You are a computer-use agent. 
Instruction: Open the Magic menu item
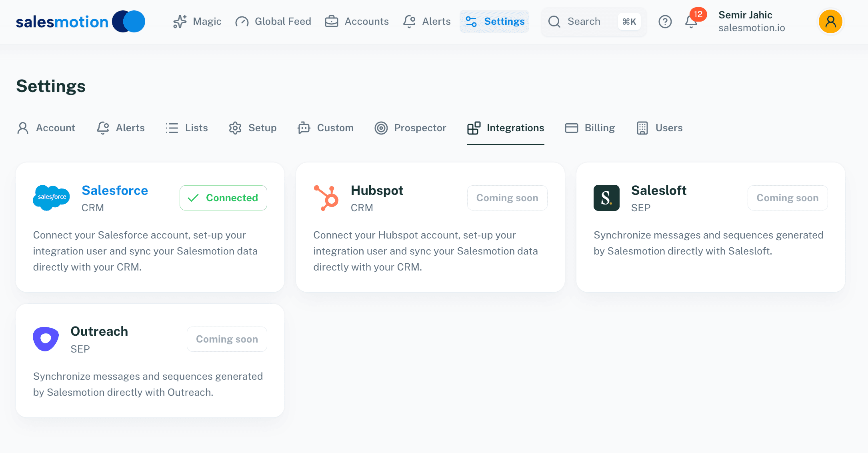point(197,22)
